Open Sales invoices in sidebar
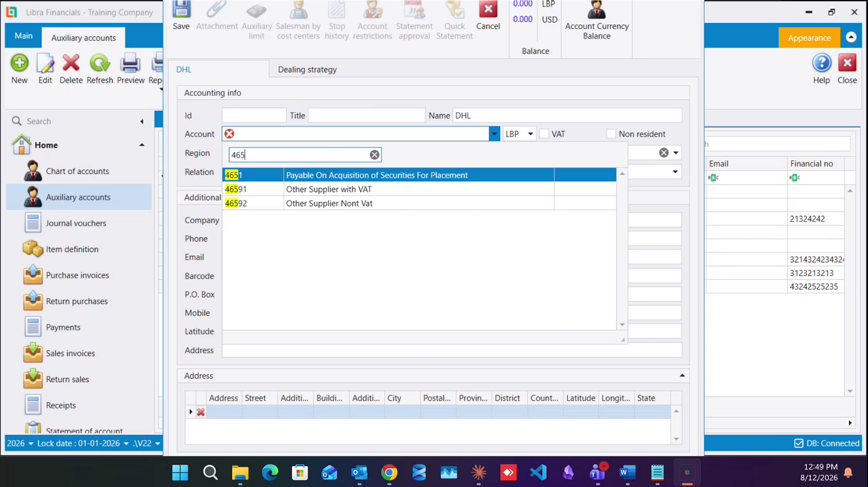Viewport: 868px width, 487px height. (70, 353)
